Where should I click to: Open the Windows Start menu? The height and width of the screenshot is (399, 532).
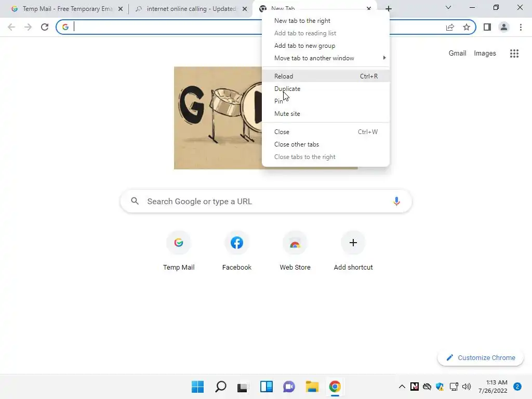(198, 387)
